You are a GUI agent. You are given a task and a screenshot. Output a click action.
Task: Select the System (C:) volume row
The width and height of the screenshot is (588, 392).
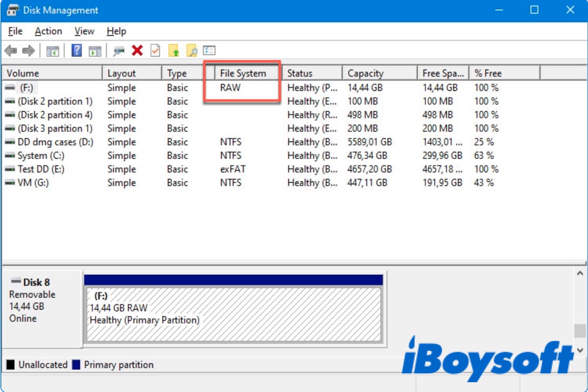[x=49, y=155]
